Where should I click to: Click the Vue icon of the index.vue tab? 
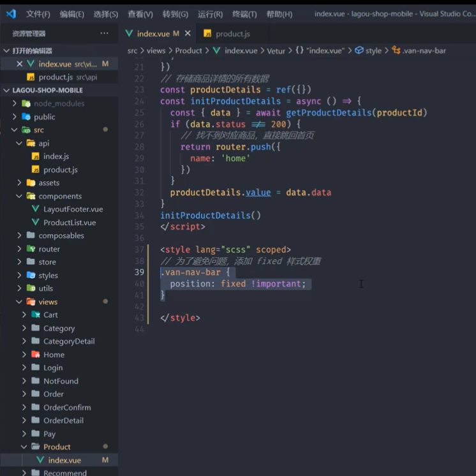pos(129,33)
